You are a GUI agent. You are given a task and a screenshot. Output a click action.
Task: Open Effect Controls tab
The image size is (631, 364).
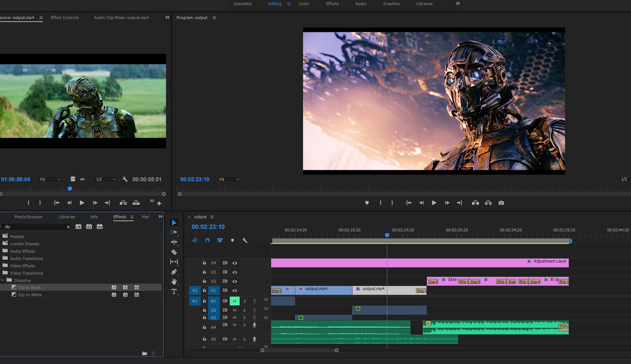64,18
